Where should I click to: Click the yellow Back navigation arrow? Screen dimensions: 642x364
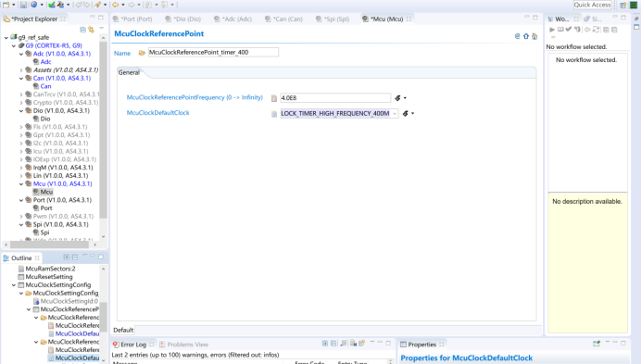116,5
